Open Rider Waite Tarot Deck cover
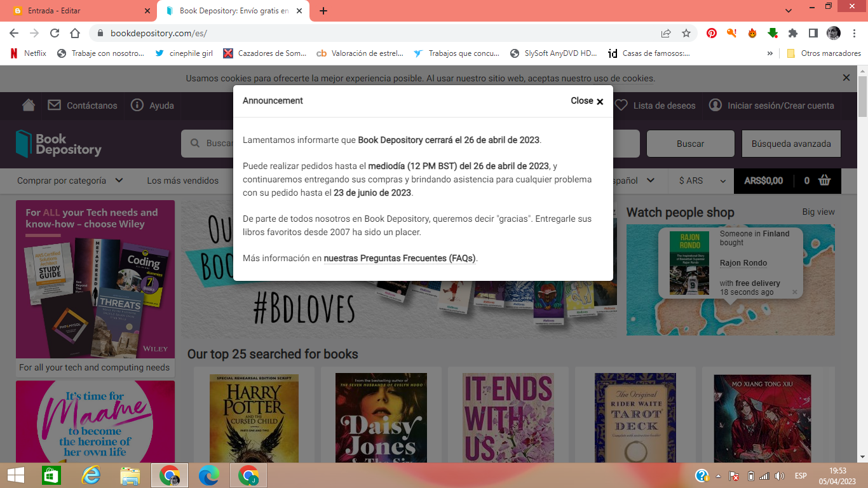This screenshot has width=868, height=488. pyautogui.click(x=635, y=417)
